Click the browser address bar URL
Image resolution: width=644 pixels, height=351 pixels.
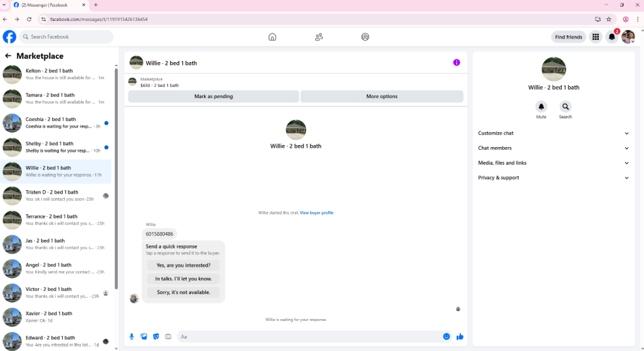[99, 20]
